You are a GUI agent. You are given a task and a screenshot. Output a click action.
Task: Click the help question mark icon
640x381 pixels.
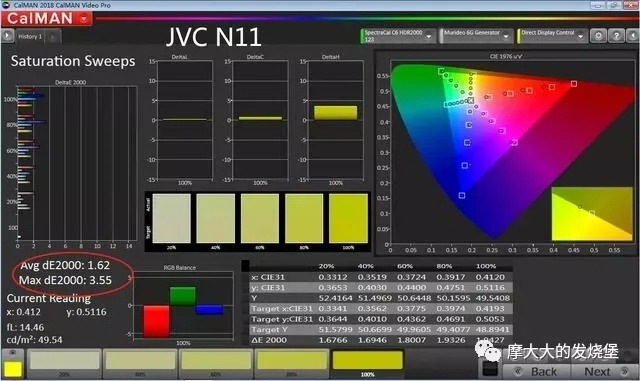(616, 36)
